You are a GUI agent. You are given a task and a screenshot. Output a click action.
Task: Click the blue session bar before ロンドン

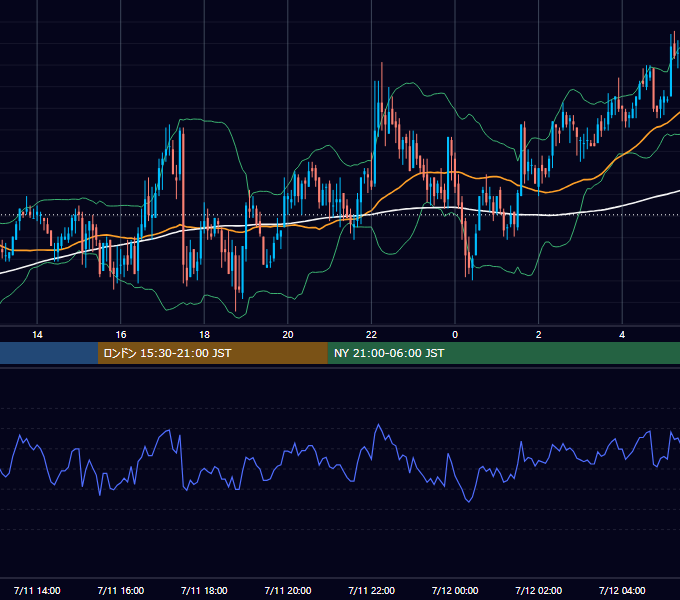click(x=49, y=353)
